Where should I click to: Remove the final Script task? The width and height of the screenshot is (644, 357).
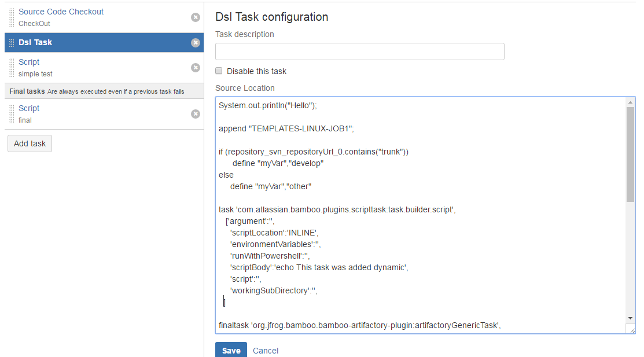[195, 114]
